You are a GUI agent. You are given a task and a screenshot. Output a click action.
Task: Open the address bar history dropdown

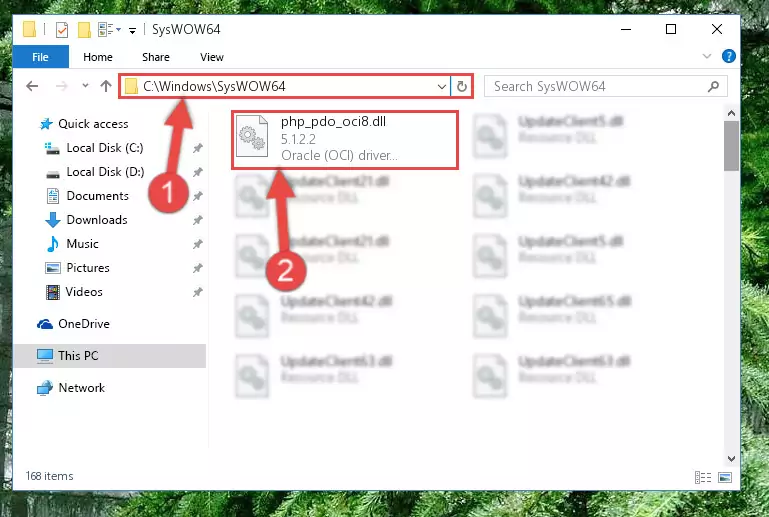pyautogui.click(x=441, y=87)
